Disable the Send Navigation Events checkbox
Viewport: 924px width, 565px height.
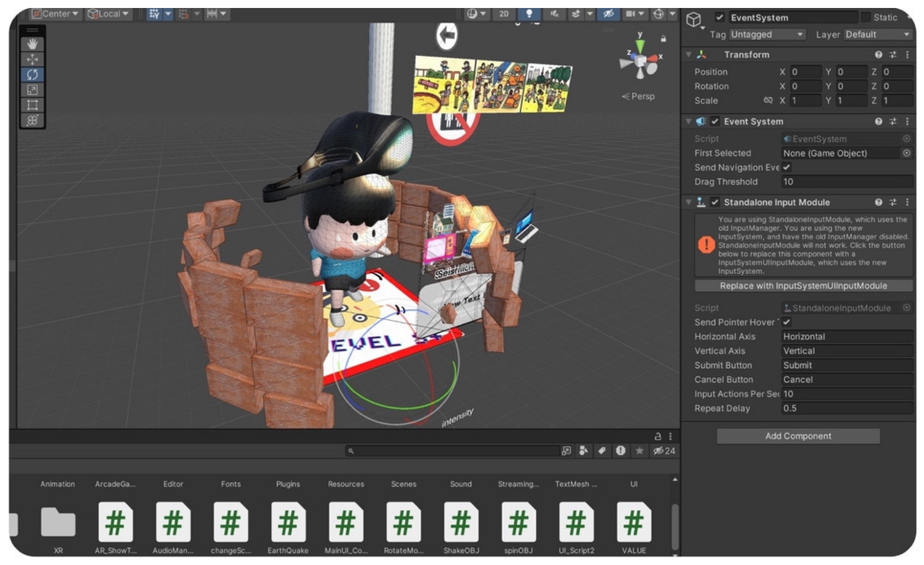tap(787, 167)
